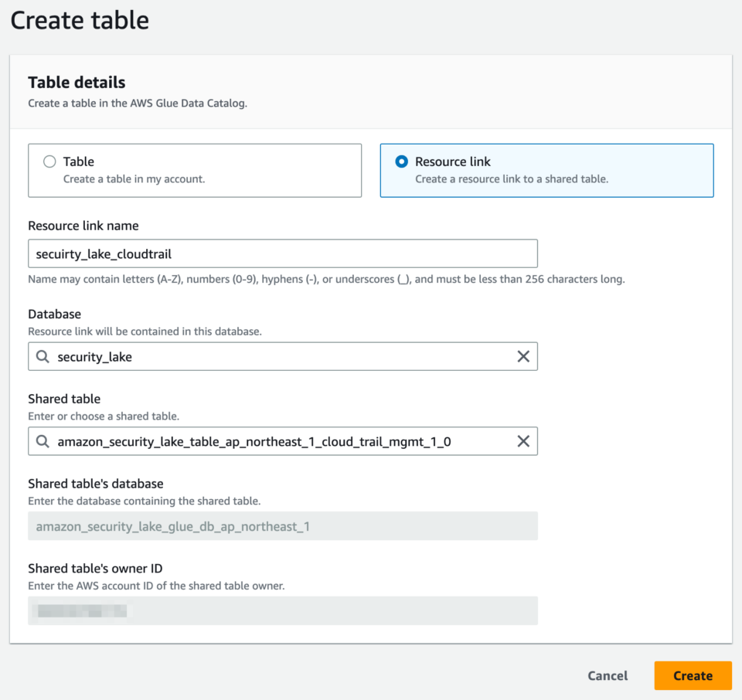Viewport: 742px width, 700px height.
Task: Select the Resource link option
Action: (x=546, y=170)
